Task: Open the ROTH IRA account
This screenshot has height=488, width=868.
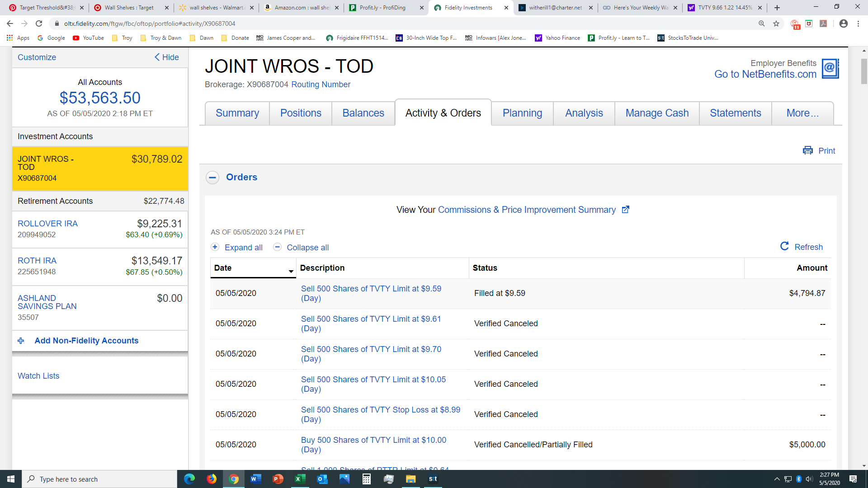Action: coord(37,261)
